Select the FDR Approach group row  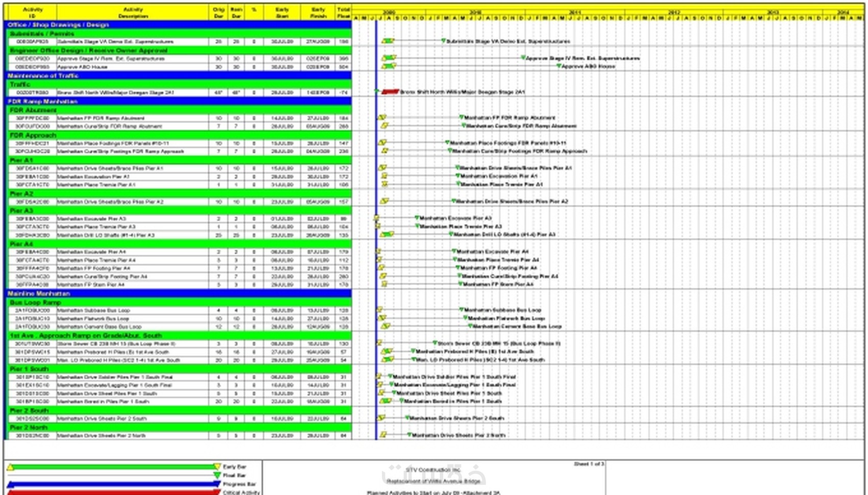point(179,135)
